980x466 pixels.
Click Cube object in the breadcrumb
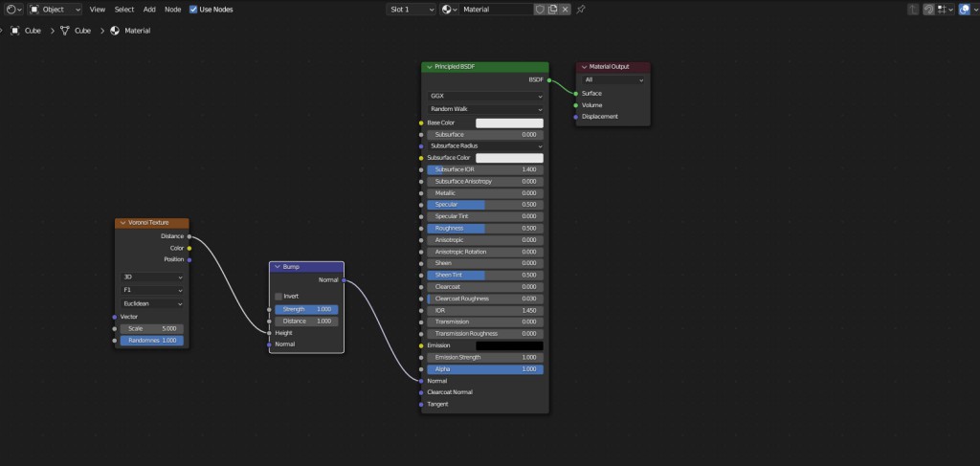pos(33,31)
